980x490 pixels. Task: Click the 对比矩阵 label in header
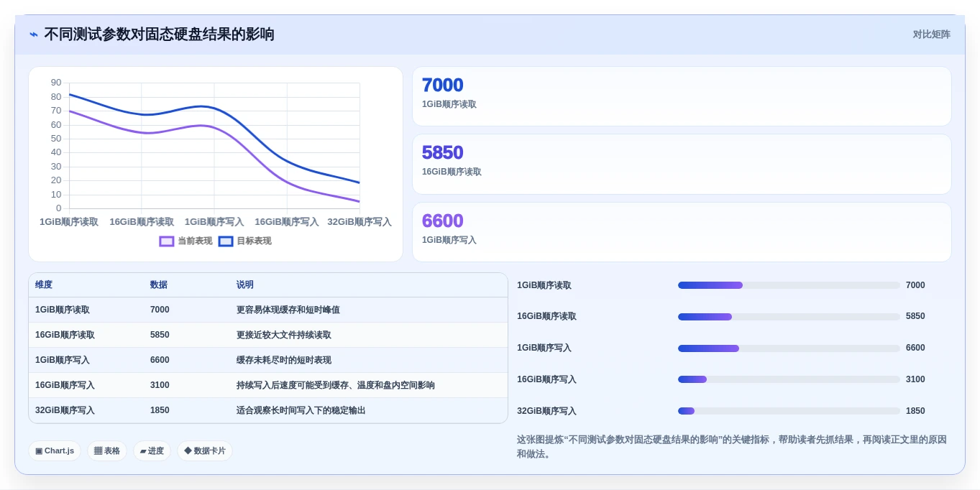coord(932,34)
